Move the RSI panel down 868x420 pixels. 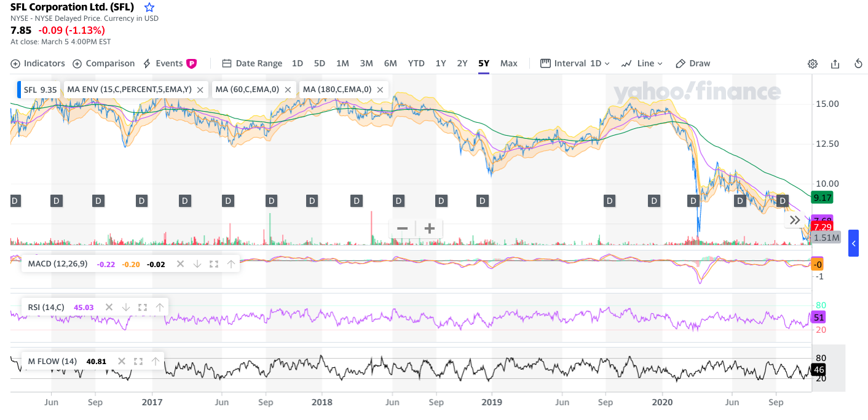(x=126, y=307)
